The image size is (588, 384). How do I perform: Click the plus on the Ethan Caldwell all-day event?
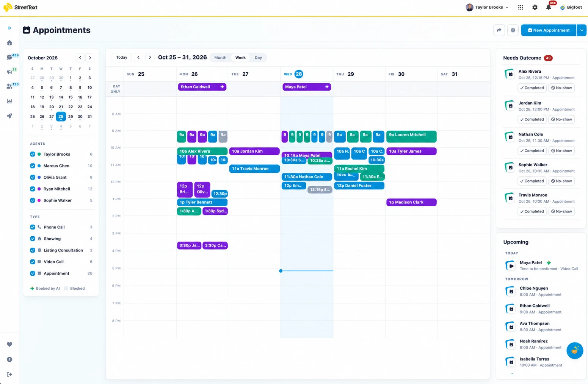click(222, 87)
